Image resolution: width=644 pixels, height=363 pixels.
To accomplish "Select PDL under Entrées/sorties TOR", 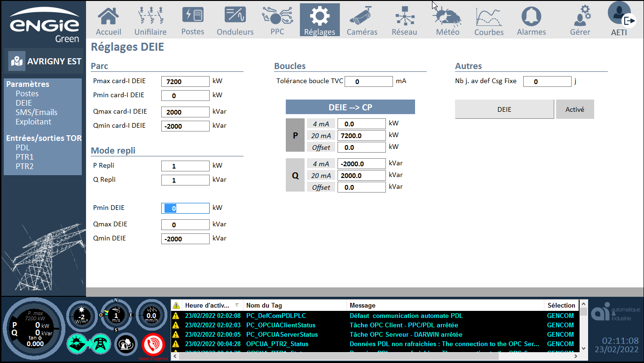I will [23, 147].
